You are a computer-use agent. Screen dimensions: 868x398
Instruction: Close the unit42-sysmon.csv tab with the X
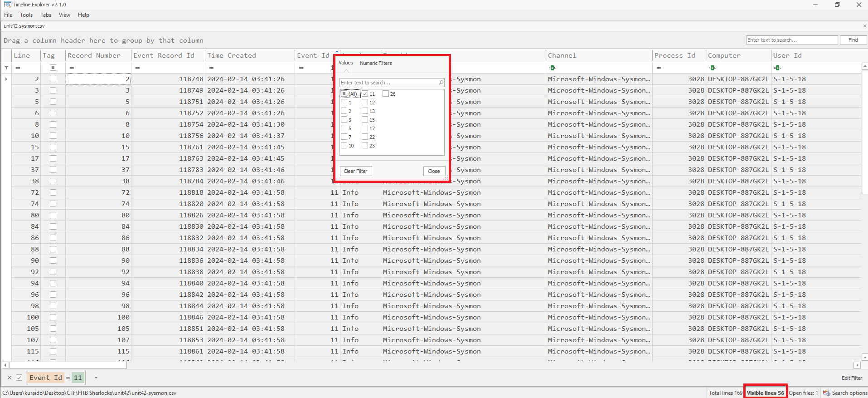pos(864,26)
